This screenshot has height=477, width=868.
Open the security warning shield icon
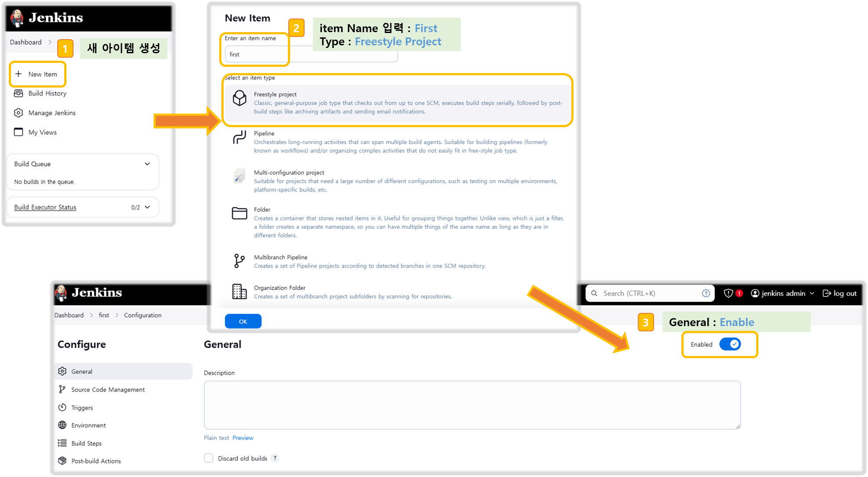tap(728, 294)
